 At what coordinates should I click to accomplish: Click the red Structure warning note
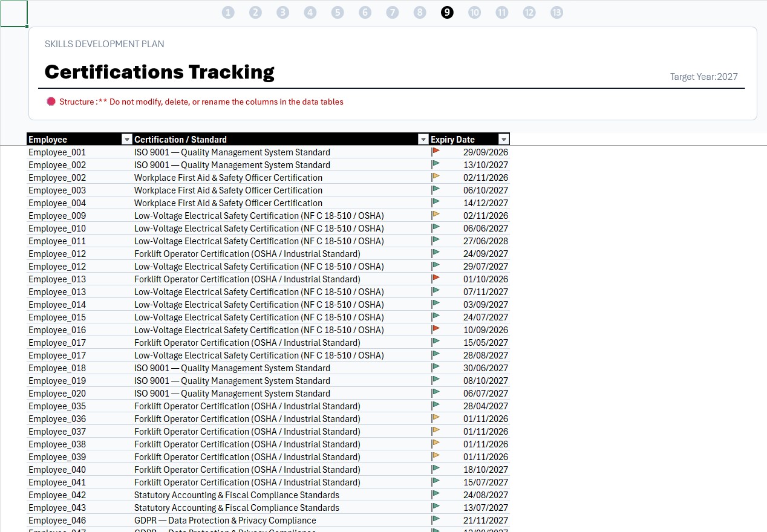pyautogui.click(x=195, y=102)
